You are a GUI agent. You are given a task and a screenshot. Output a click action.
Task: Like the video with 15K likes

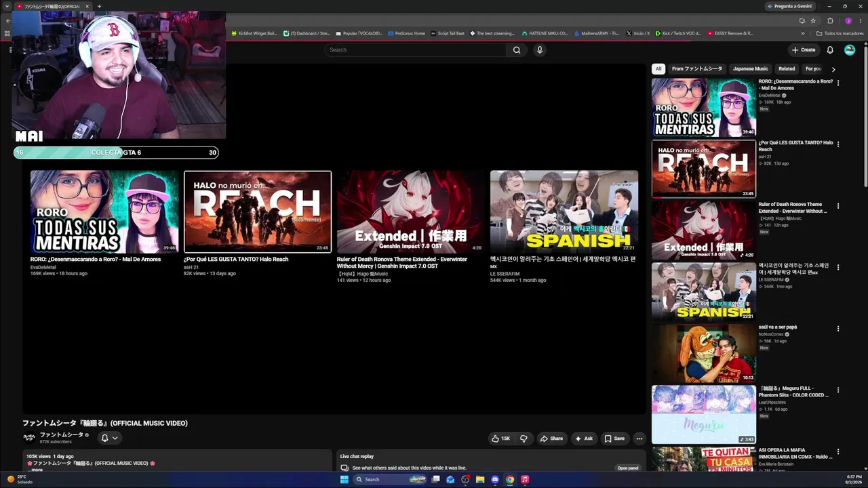(500, 439)
